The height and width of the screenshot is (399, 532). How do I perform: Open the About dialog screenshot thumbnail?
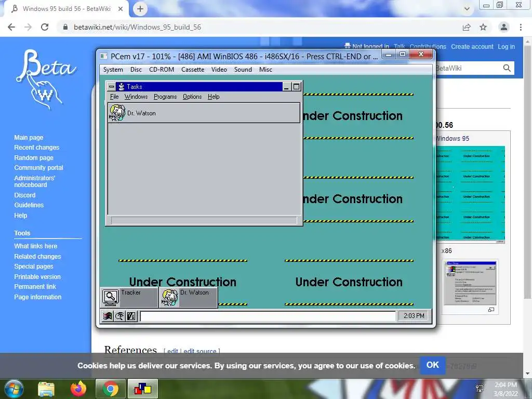pos(470,283)
